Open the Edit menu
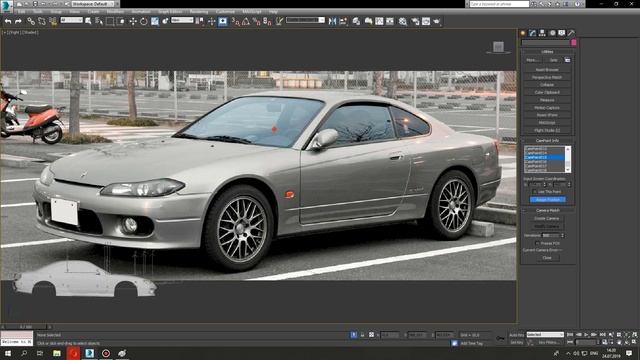The width and height of the screenshot is (640, 360). [21, 12]
